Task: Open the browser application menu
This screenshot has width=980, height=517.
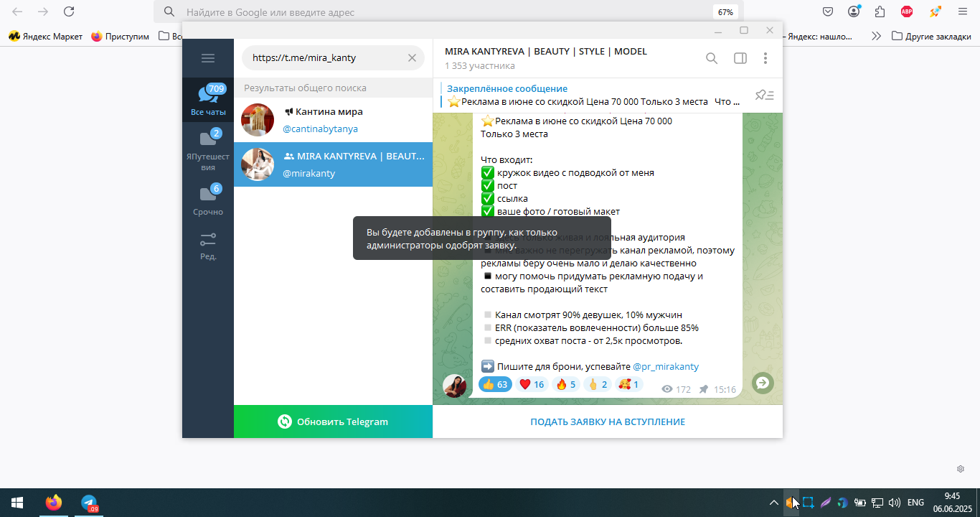Action: coord(963,11)
